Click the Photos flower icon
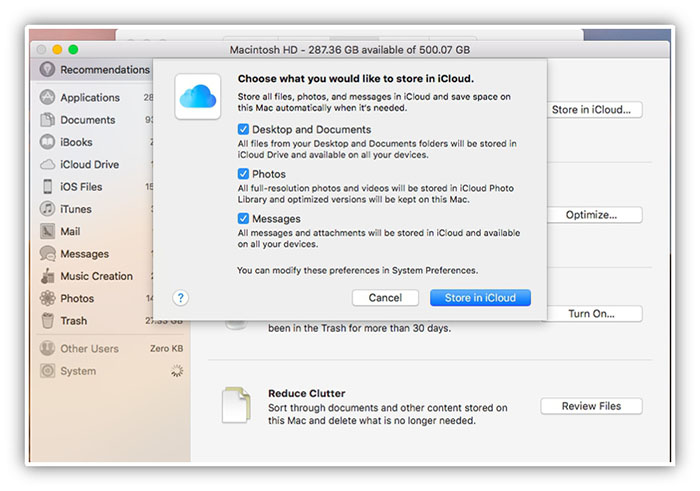700x491 pixels. click(x=47, y=298)
